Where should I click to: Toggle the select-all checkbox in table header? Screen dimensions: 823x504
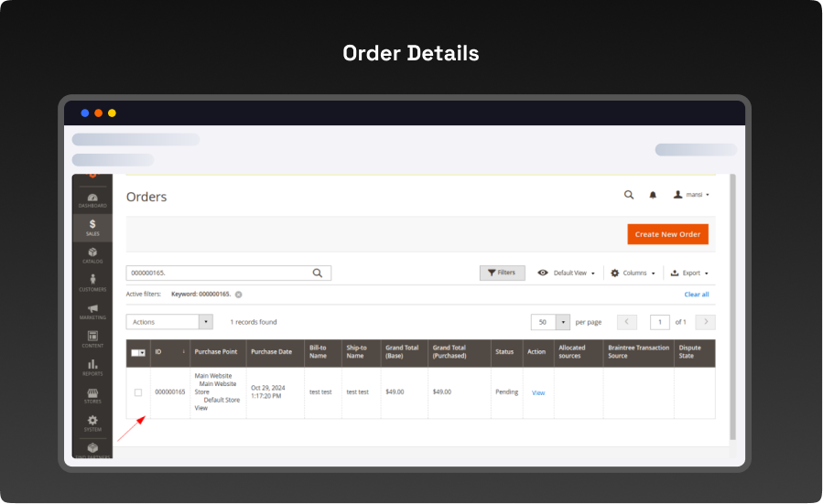(135, 352)
